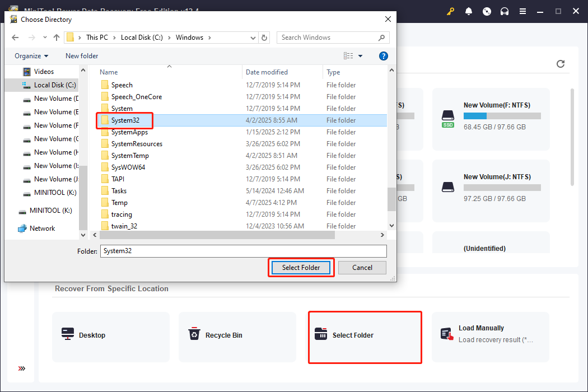Open the bootable media disc icon
588x392 pixels.
487,11
